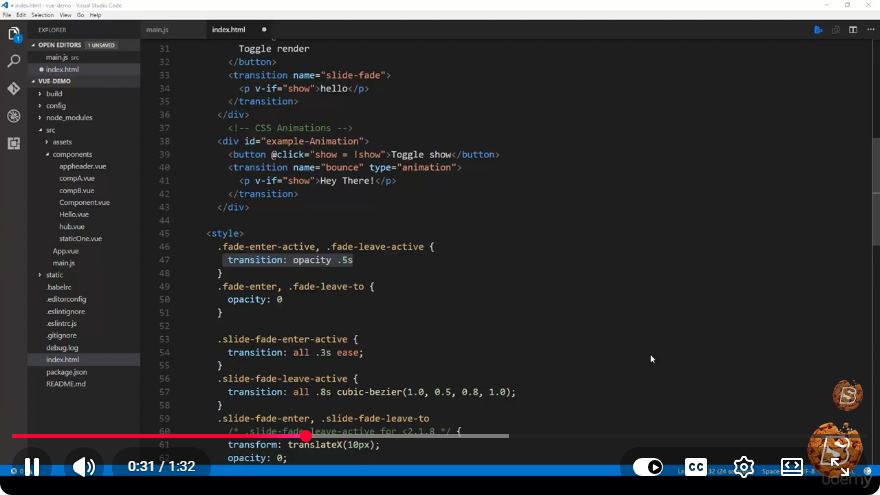Screen dimensions: 880x495
Task: Open the Extensions icon in activity bar
Action: click(14, 144)
